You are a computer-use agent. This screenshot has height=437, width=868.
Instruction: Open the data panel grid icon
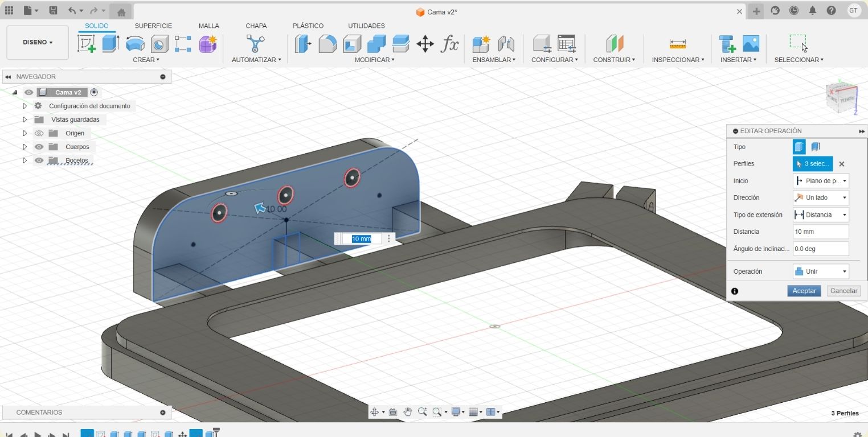click(x=9, y=10)
